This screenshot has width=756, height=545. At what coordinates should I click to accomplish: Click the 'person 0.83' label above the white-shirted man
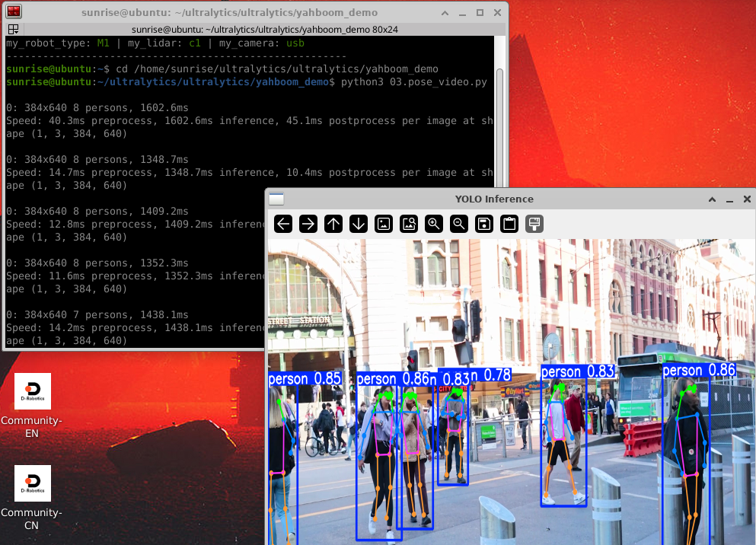click(578, 371)
